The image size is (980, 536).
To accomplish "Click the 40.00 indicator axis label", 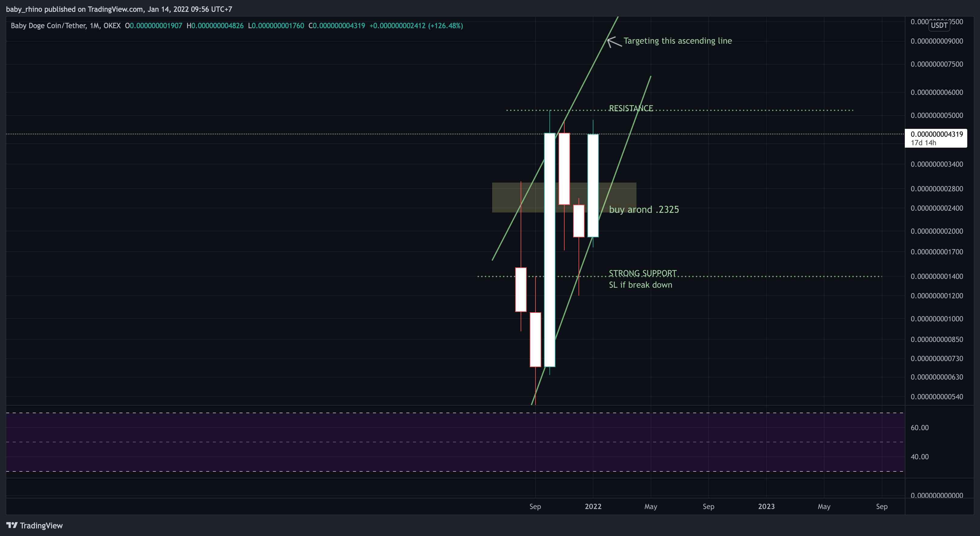I will [x=920, y=457].
